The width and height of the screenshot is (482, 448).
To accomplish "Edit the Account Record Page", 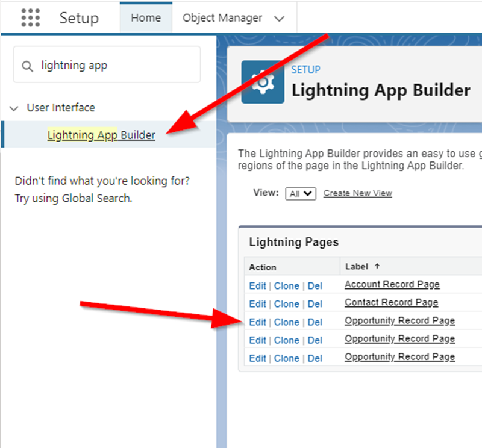I will tap(257, 286).
